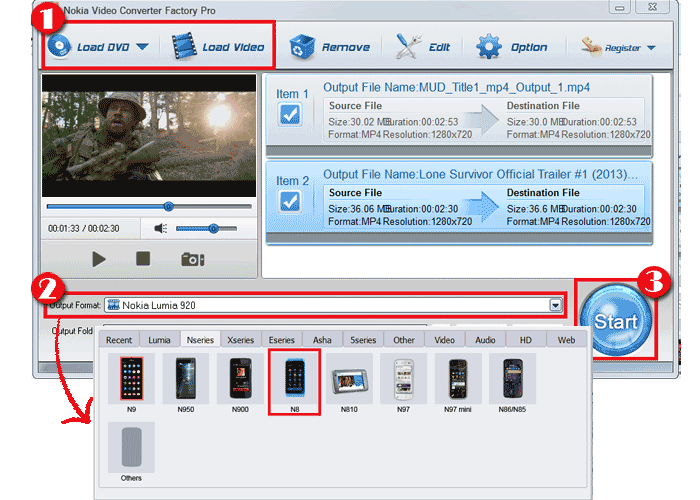The width and height of the screenshot is (700, 500).
Task: Select the Others device placeholder
Action: [x=131, y=452]
